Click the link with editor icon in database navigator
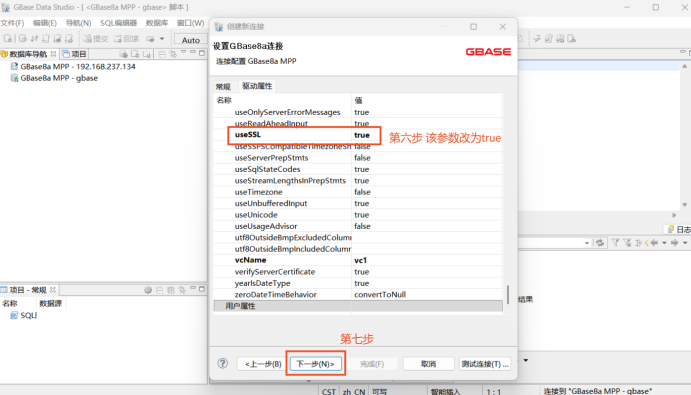 pos(173,54)
